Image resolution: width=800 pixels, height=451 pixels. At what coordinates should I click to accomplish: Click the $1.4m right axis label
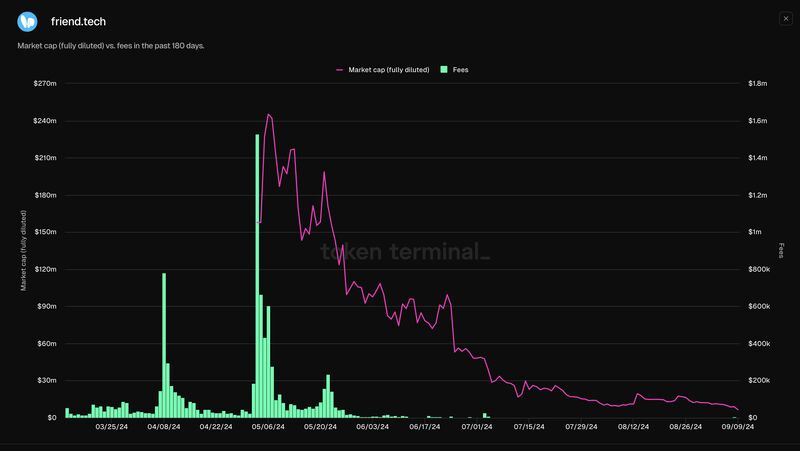click(758, 158)
